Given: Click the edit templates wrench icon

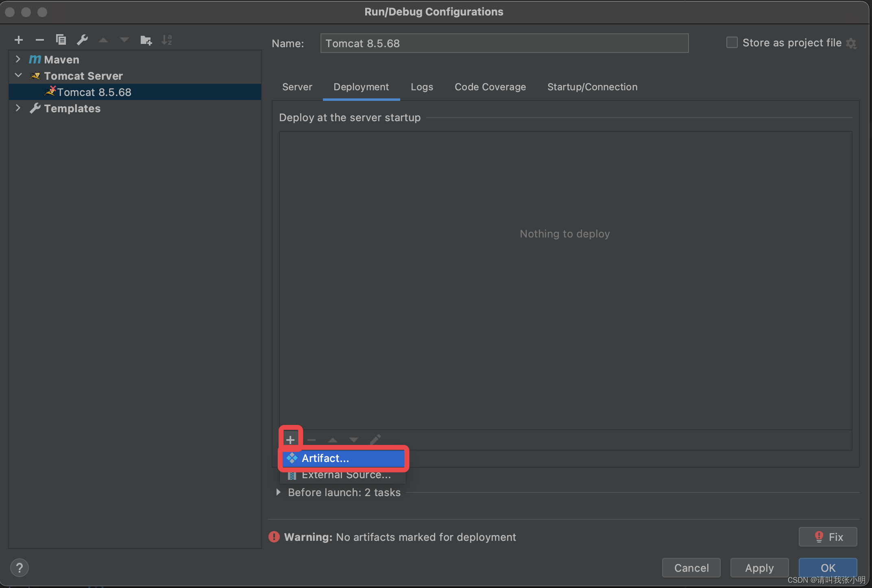Looking at the screenshot, I should (82, 40).
